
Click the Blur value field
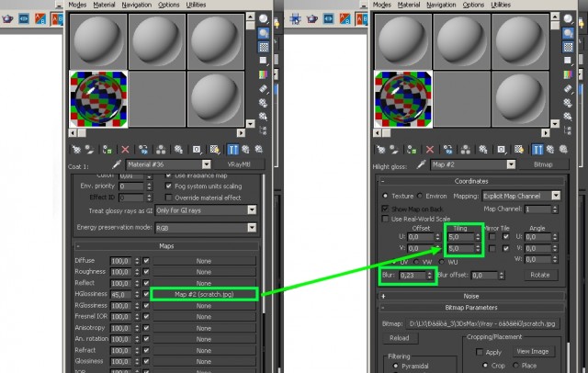pyautogui.click(x=412, y=276)
